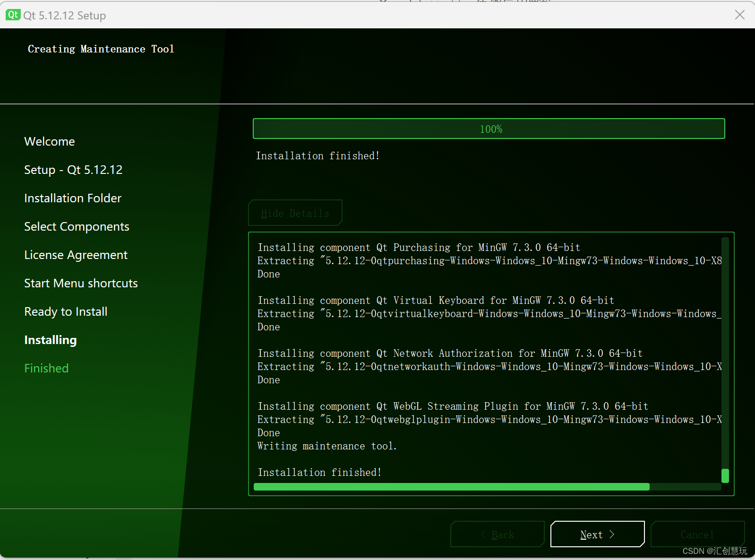The width and height of the screenshot is (755, 560).
Task: Click the details log vertical scrollbar thumb
Action: point(725,475)
